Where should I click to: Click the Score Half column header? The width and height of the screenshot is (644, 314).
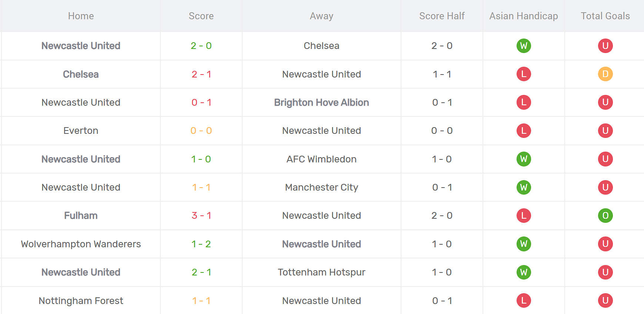tap(442, 16)
